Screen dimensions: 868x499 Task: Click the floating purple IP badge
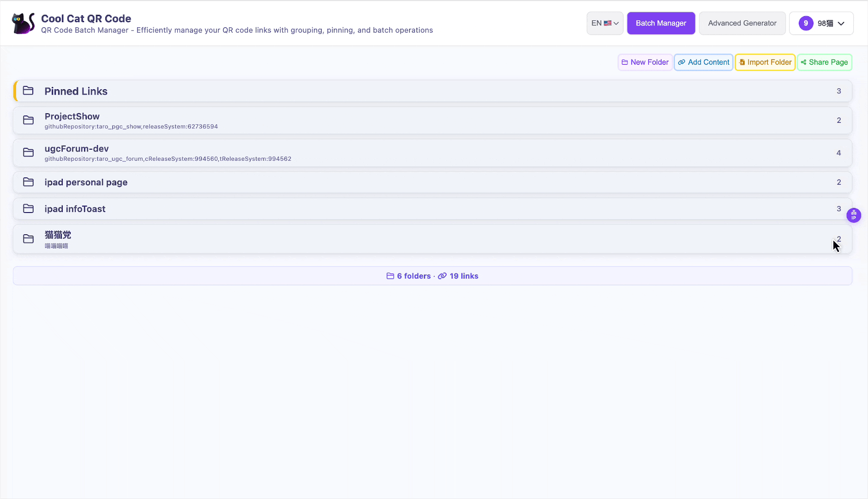pos(854,215)
